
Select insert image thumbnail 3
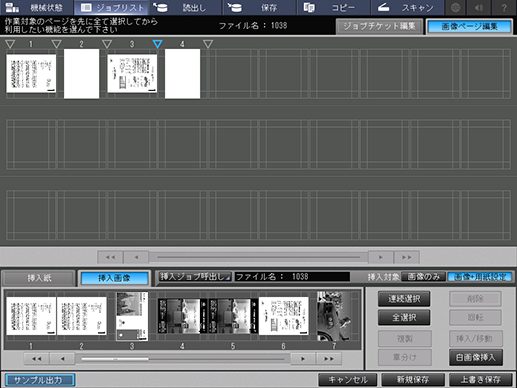pyautogui.click(x=132, y=316)
